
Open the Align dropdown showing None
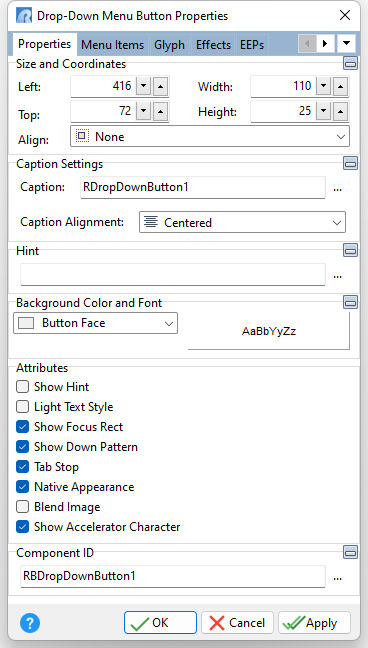click(x=210, y=136)
